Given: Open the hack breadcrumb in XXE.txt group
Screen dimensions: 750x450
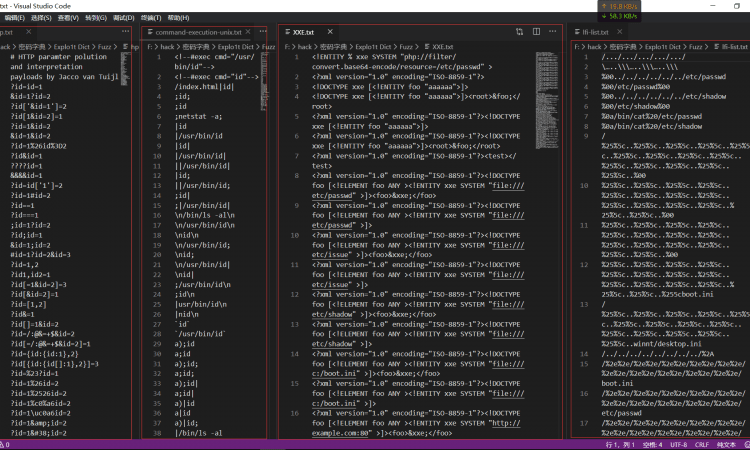Looking at the screenshot, I should (x=305, y=47).
